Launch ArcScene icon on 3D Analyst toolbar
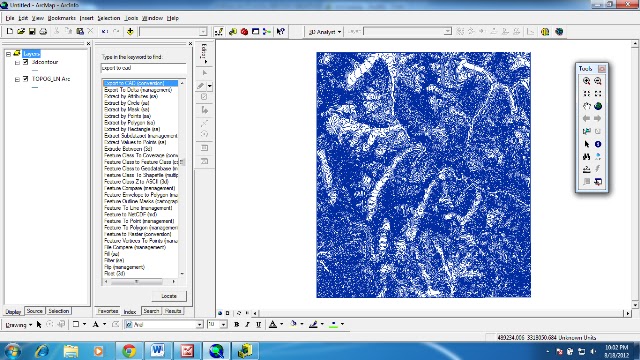 pyautogui.click(x=545, y=31)
